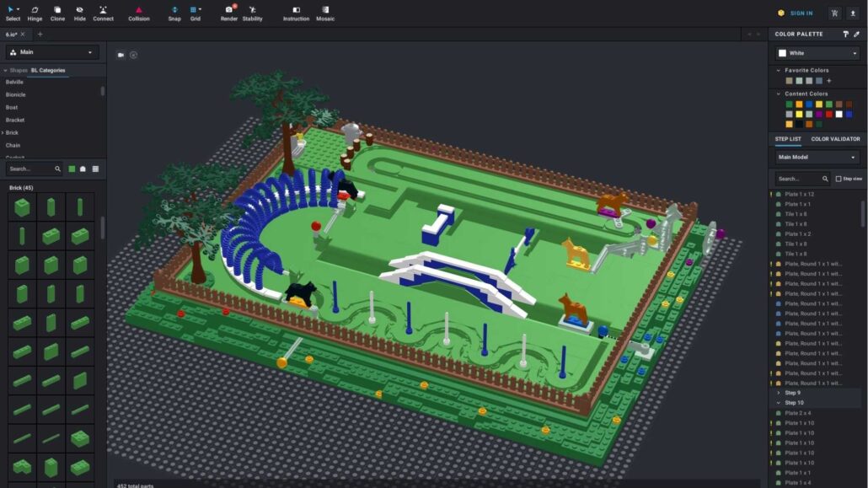Switch to the Shapes tab
868x488 pixels.
(x=19, y=71)
